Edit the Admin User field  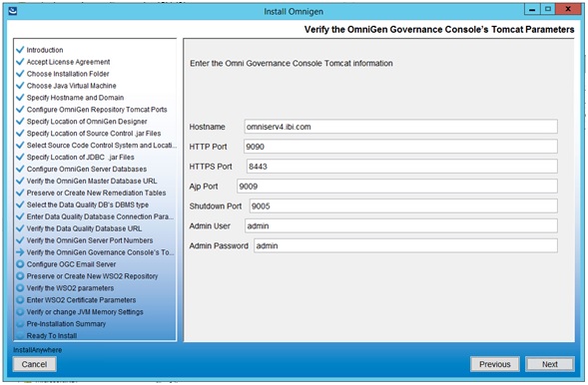click(401, 225)
